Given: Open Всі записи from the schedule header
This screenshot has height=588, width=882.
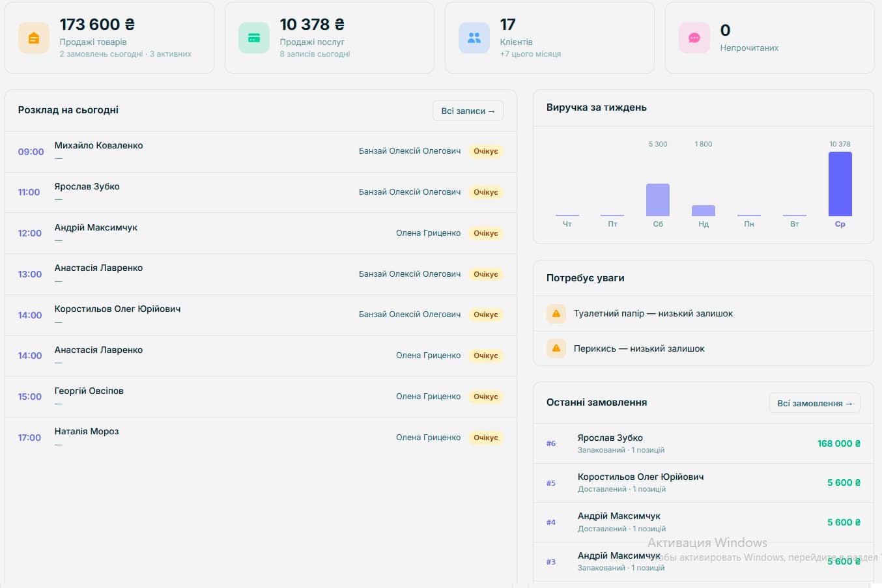Looking at the screenshot, I should pos(468,110).
